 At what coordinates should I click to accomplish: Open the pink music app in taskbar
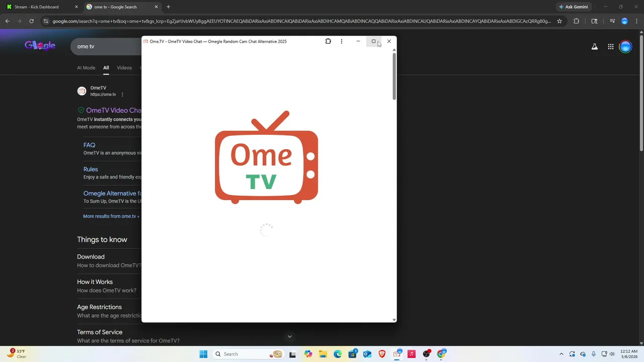(412, 354)
